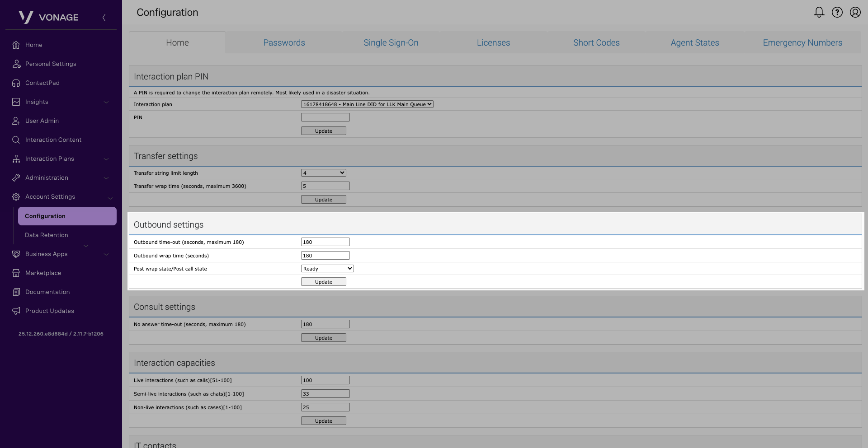Open the user profile icon
The width and height of the screenshot is (868, 448).
855,12
